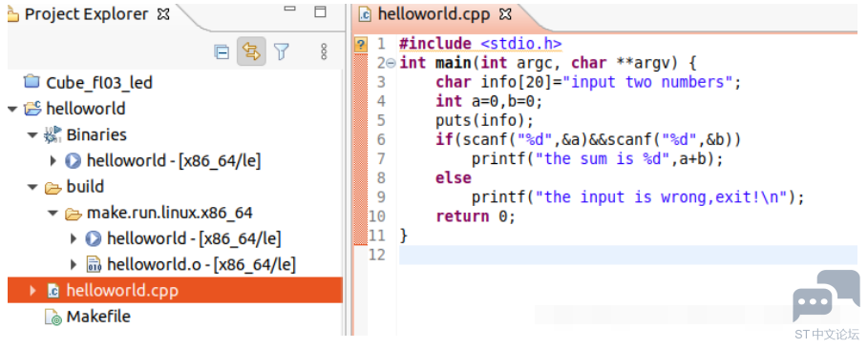Close the helloworld.cpp editor tab
The image size is (868, 349).
pyautogui.click(x=505, y=14)
